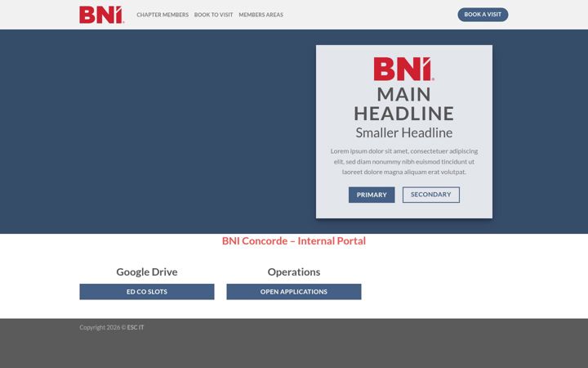Select the Main Headline title text
The height and width of the screenshot is (368, 588).
pos(404,104)
